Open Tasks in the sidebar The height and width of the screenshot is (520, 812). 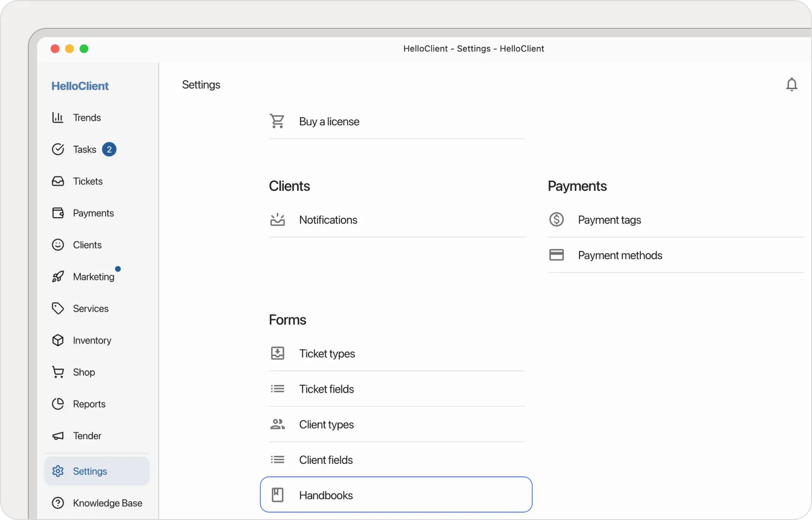tap(84, 149)
